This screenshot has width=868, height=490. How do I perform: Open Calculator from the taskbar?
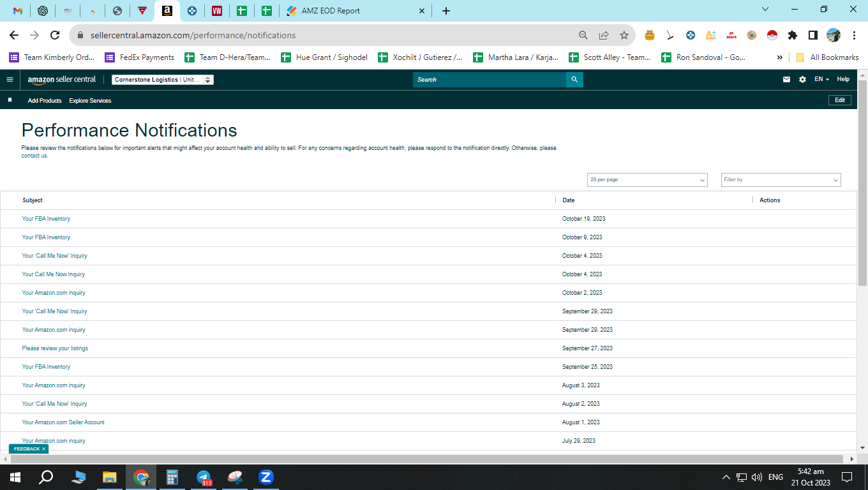pos(172,477)
